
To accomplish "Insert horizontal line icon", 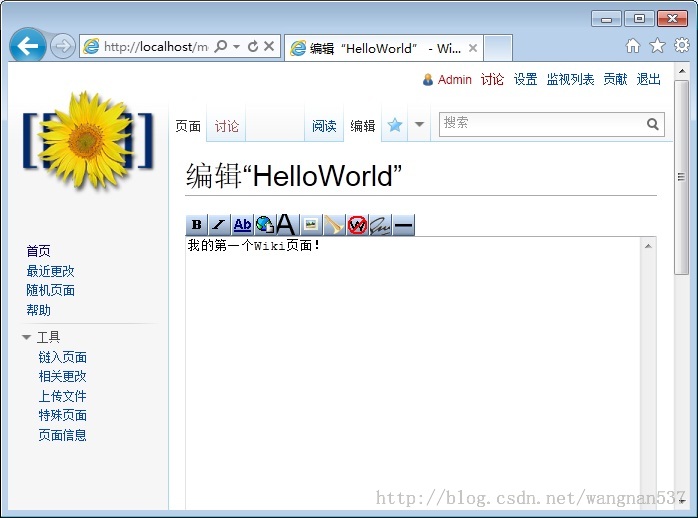I will pyautogui.click(x=403, y=225).
